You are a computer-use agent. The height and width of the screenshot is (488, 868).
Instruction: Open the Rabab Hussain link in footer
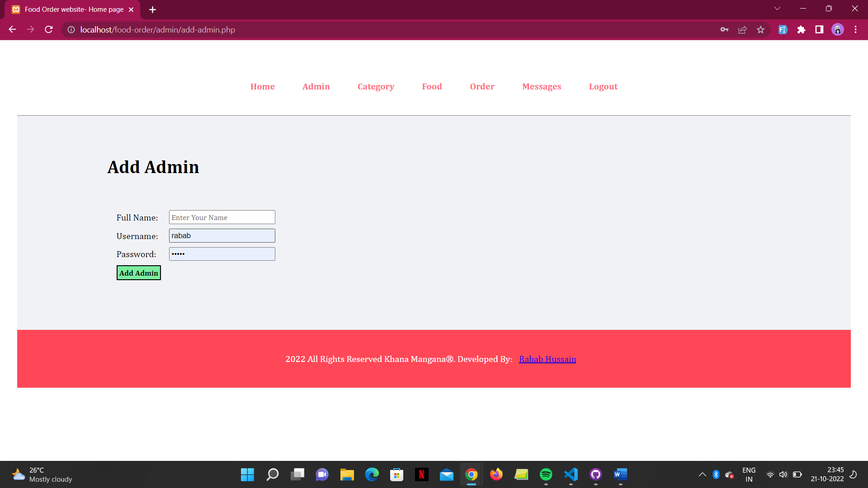(x=547, y=359)
